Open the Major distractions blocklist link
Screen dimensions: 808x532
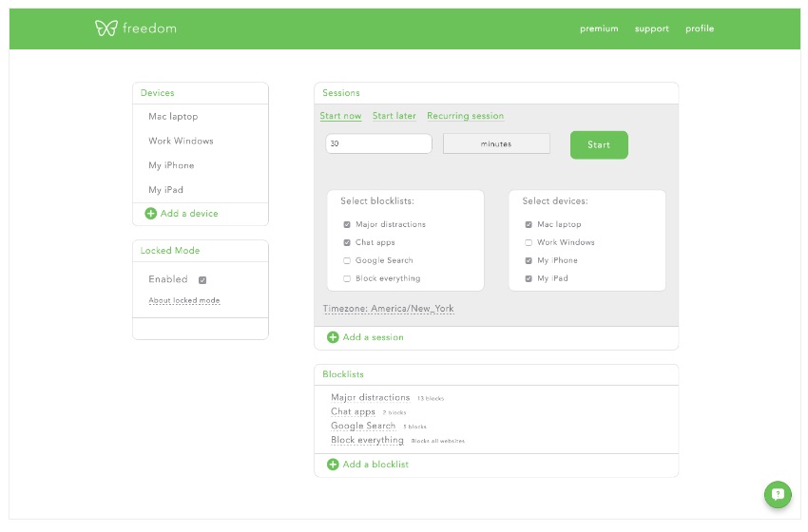click(370, 398)
